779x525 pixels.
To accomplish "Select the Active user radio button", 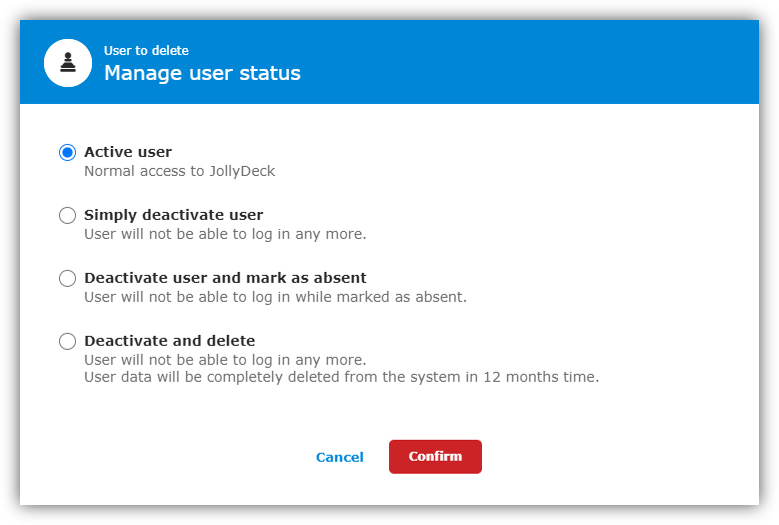I will [x=68, y=152].
